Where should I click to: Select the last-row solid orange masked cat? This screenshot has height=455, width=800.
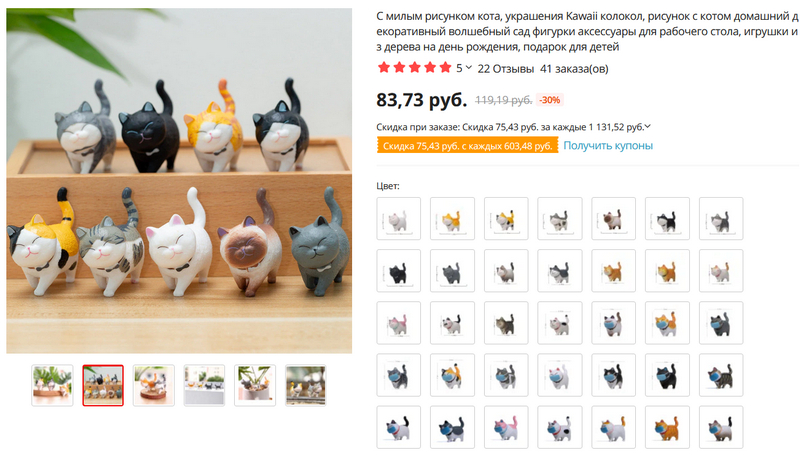[667, 427]
